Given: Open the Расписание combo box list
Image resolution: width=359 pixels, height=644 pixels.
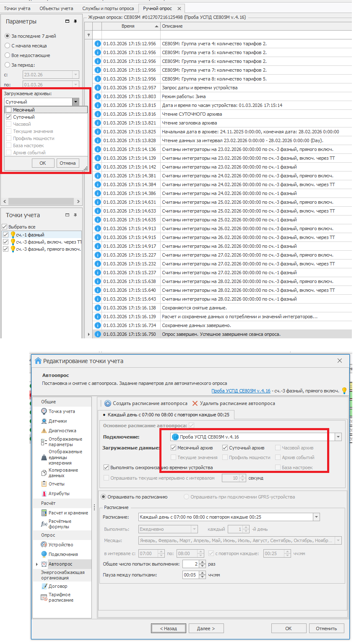Looking at the screenshot, I should [x=316, y=517].
